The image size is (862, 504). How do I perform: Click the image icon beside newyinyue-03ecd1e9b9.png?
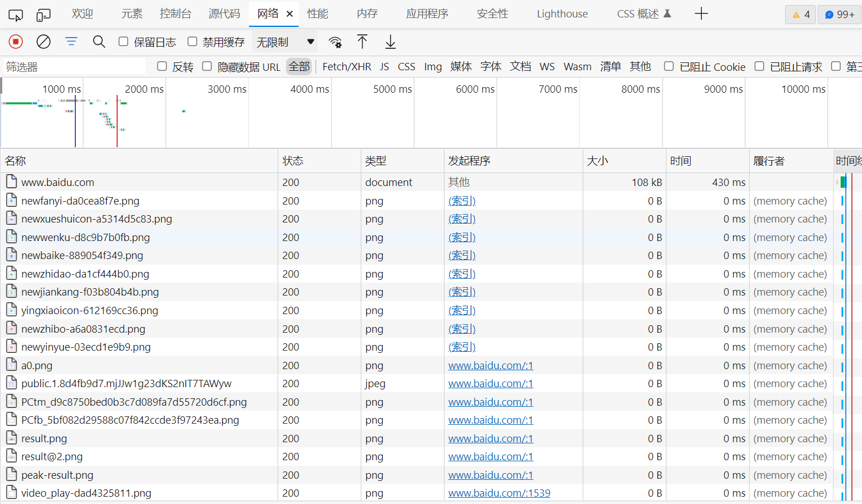[11, 346]
